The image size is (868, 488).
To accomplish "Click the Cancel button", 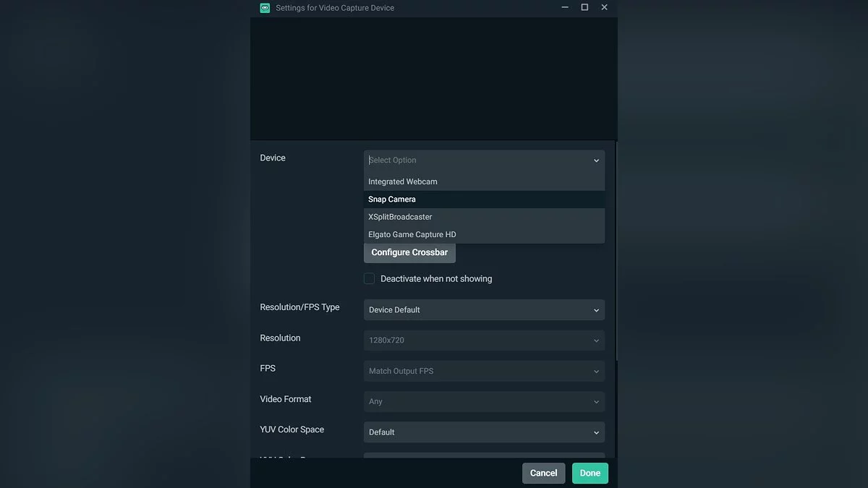I will point(543,474).
